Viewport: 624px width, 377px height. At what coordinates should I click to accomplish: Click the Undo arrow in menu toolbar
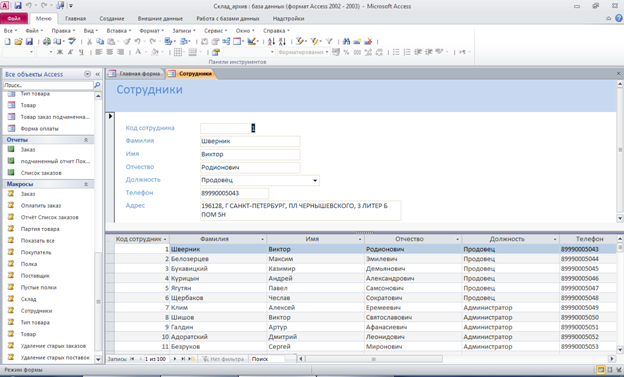click(137, 41)
